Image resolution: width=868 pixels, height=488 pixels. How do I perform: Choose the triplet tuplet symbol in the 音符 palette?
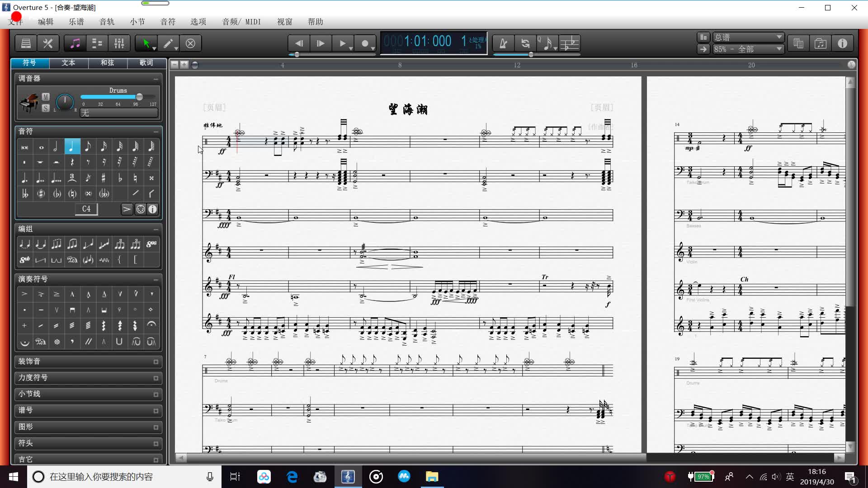pos(72,178)
